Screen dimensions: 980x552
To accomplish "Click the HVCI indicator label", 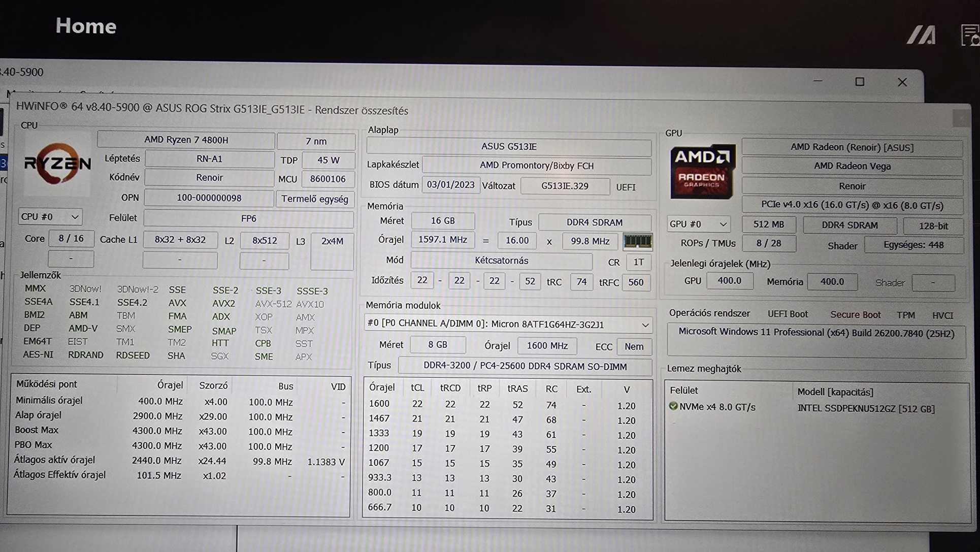I will 942,315.
